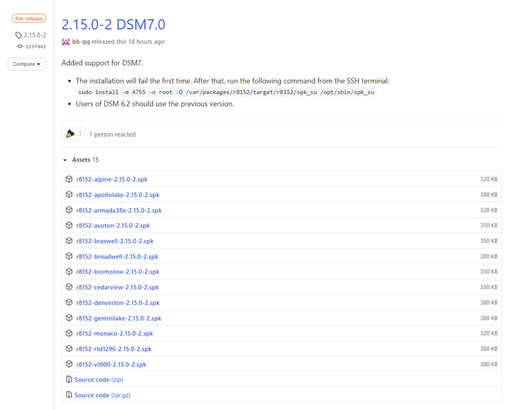Visit the bb-qq user profile link

pos(81,41)
